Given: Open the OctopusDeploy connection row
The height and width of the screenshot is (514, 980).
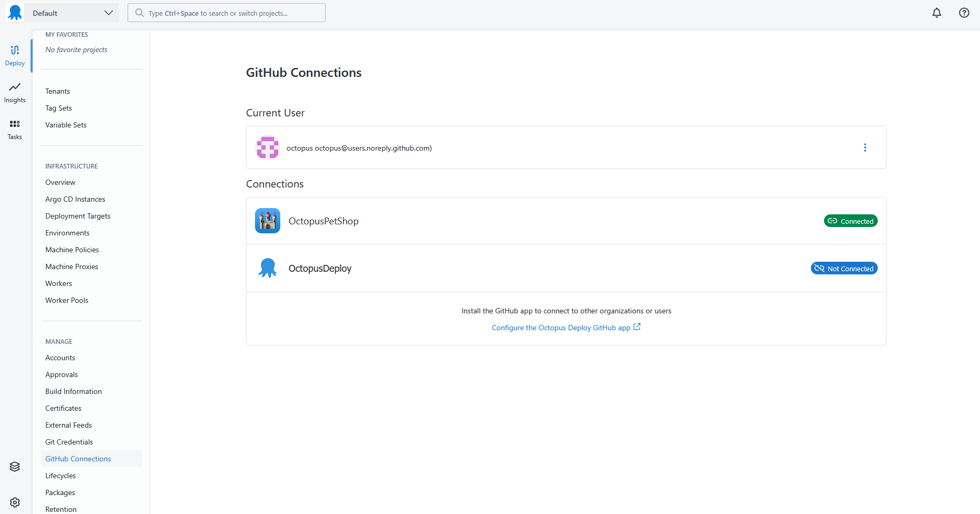Looking at the screenshot, I should click(x=566, y=268).
